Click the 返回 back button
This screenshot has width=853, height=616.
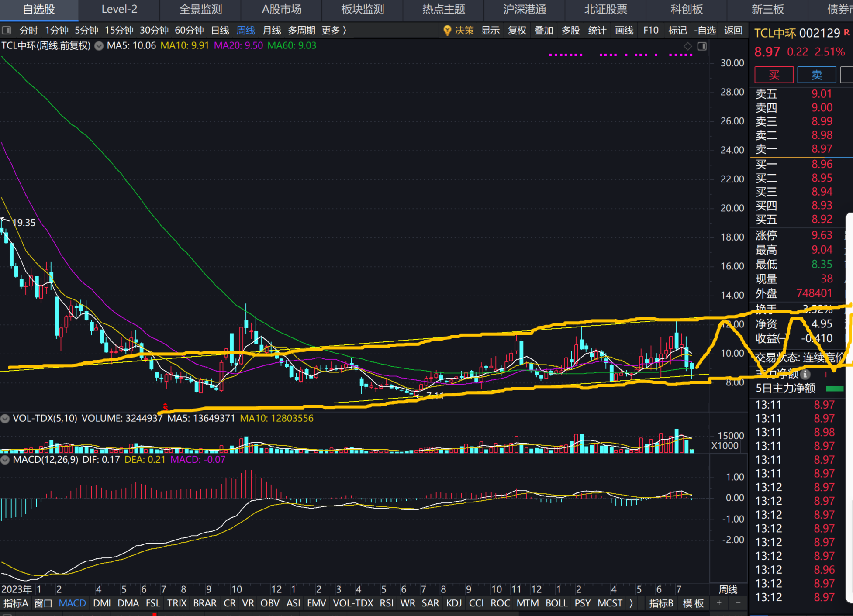click(733, 30)
